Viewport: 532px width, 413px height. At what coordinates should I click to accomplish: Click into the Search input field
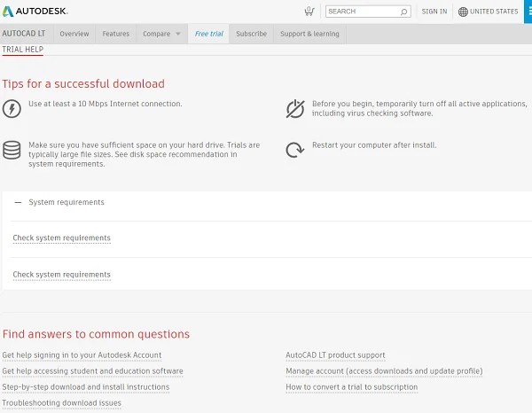tap(362, 12)
